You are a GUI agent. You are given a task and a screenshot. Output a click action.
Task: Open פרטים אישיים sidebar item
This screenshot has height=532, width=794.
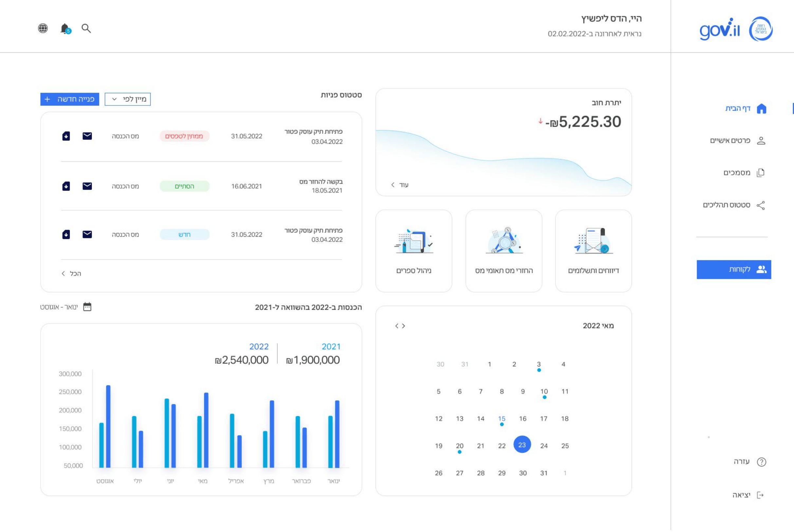pyautogui.click(x=737, y=140)
